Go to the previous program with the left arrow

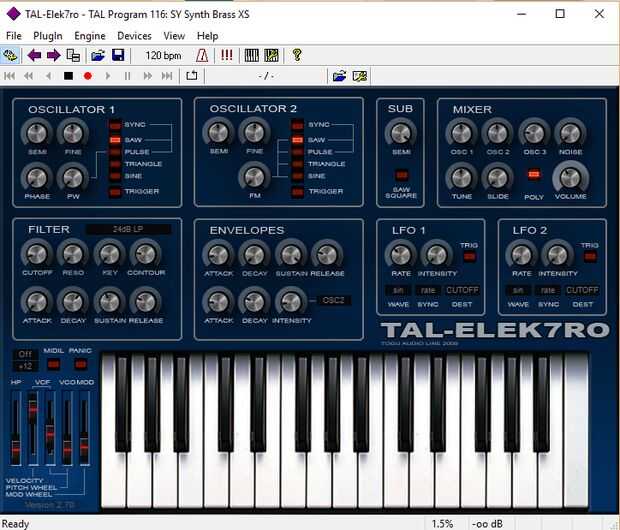pyautogui.click(x=34, y=55)
